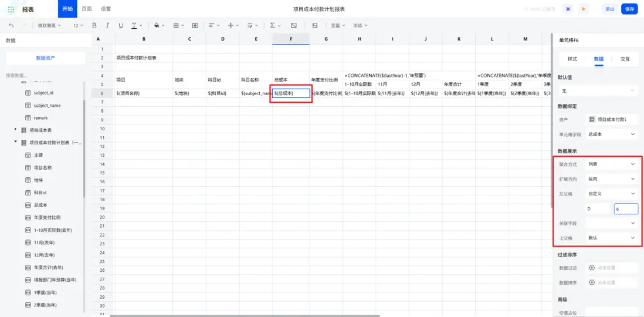The image size is (644, 317).
Task: Merge the selected cells
Action: [195, 25]
